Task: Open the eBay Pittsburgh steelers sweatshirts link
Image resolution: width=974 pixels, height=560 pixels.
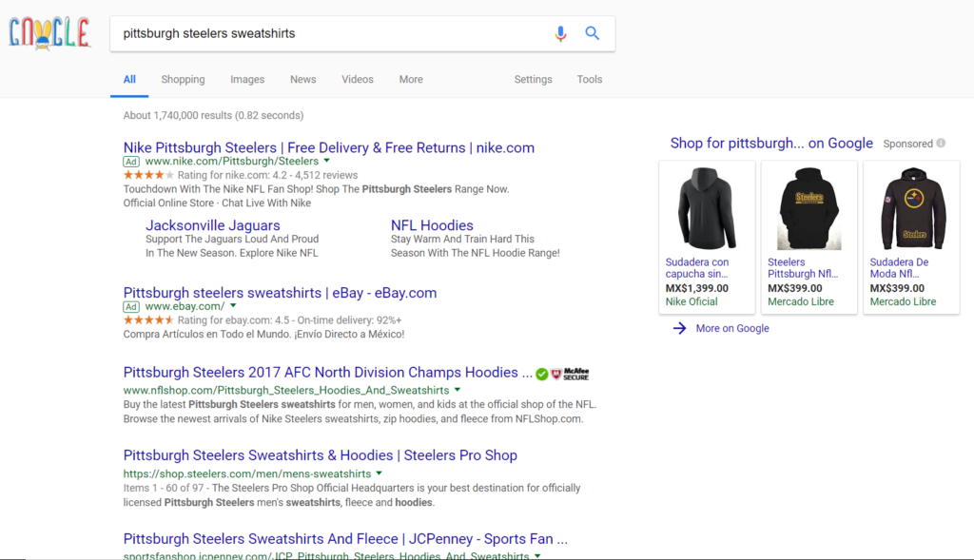Action: (x=280, y=293)
